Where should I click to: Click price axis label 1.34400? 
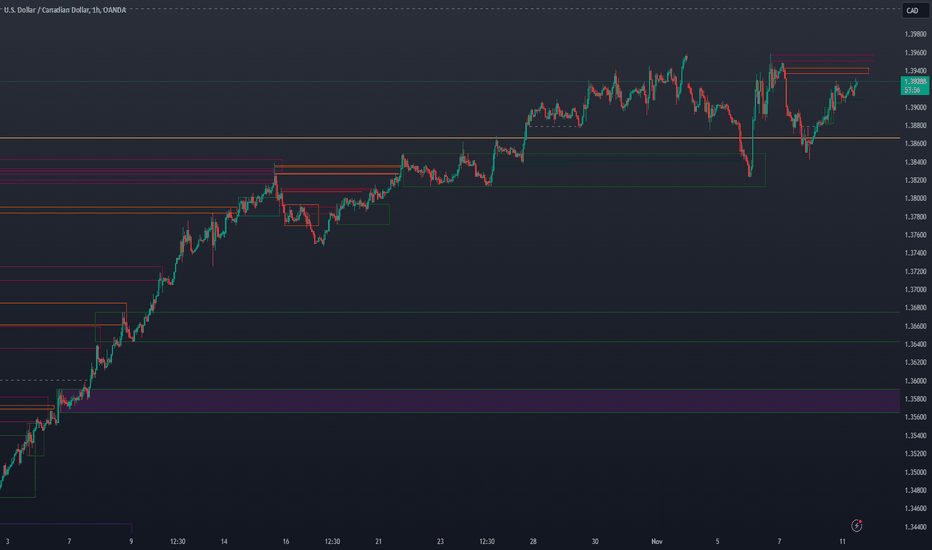pyautogui.click(x=915, y=527)
